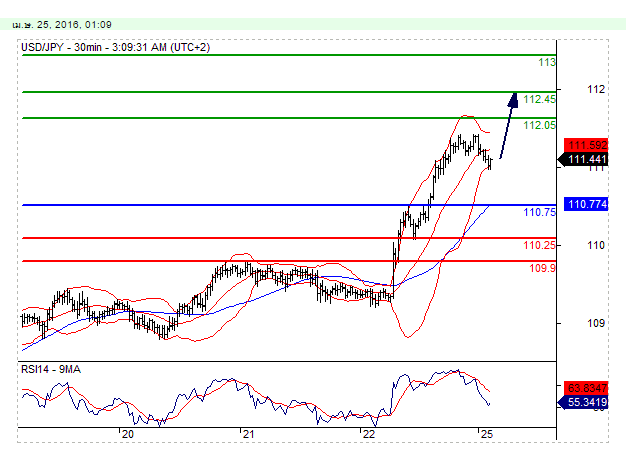626x467 pixels.
Task: Click the blue 110.774 price tag
Action: click(585, 204)
